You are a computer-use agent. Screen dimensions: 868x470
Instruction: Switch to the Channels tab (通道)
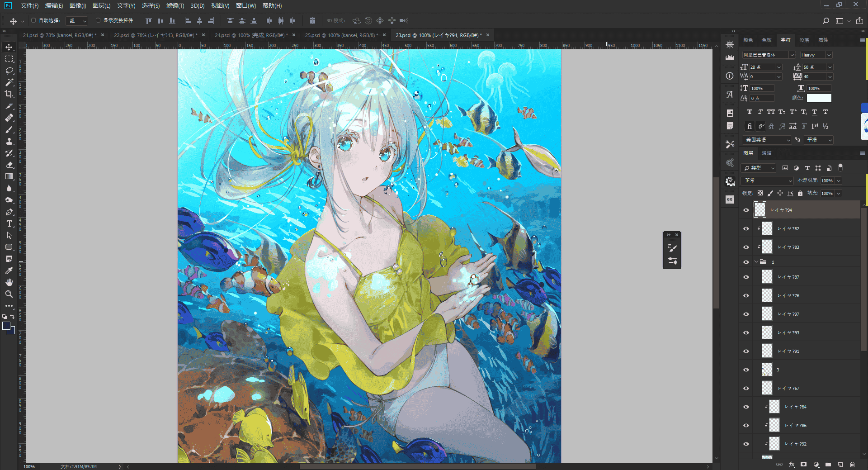[767, 153]
